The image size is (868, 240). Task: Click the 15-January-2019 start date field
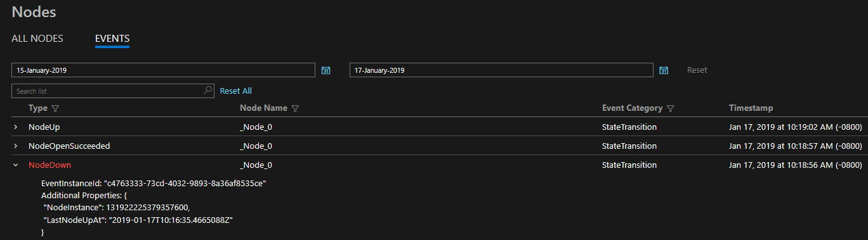pyautogui.click(x=164, y=70)
